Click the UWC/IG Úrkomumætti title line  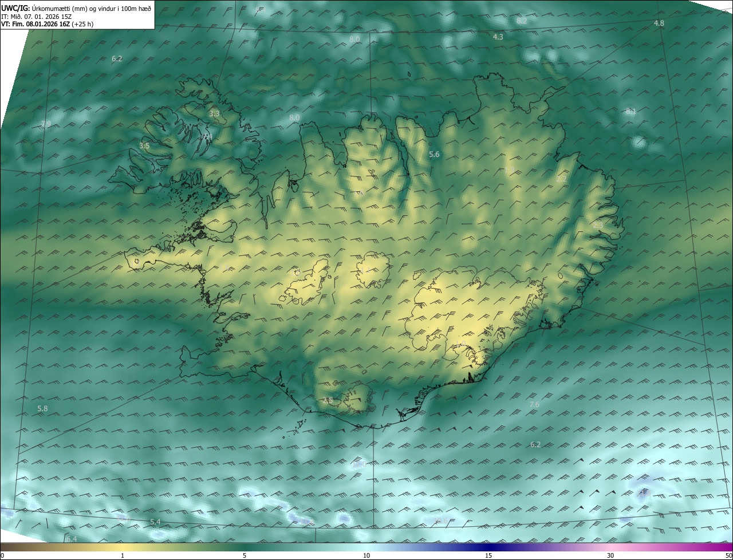(x=76, y=8)
